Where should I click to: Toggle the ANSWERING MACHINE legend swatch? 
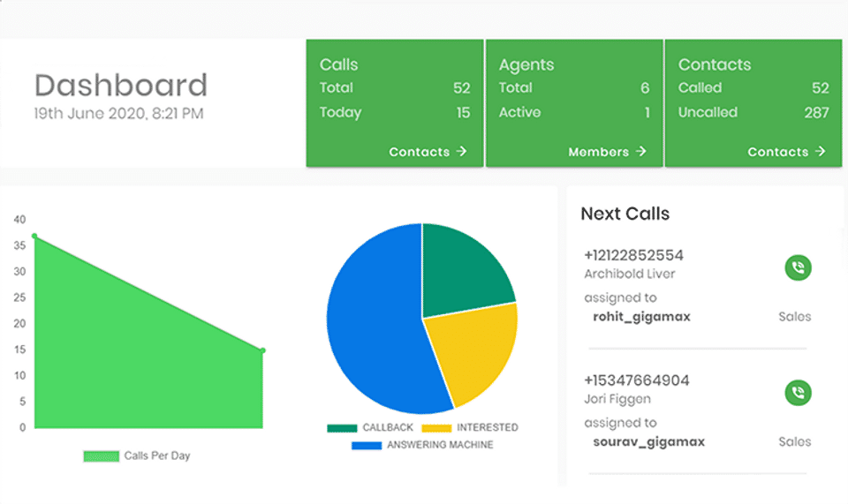[366, 446]
